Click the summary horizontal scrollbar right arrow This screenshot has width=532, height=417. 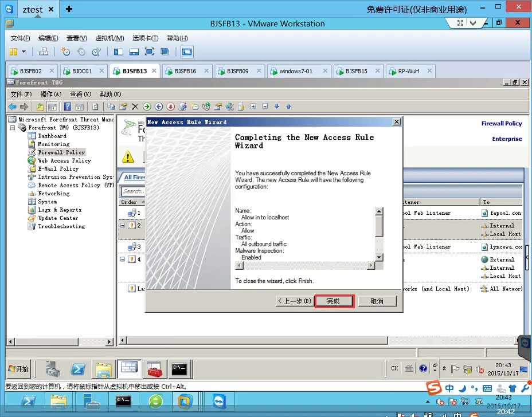click(371, 265)
